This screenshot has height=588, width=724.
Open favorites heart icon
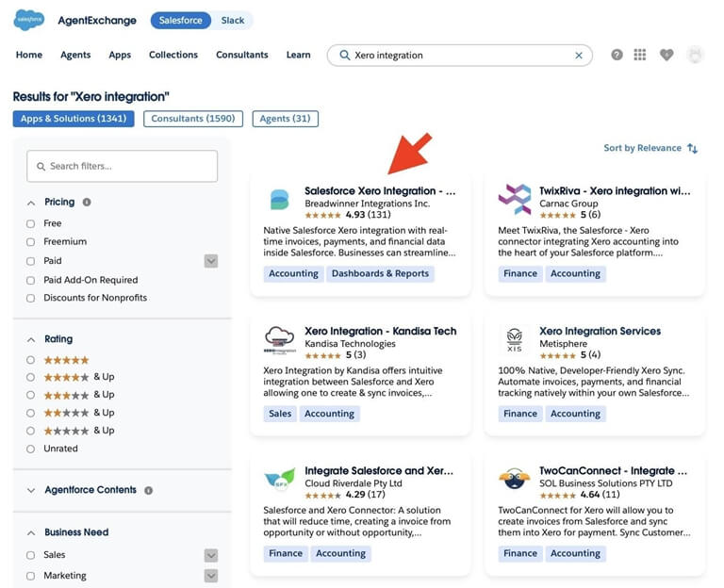click(x=666, y=55)
